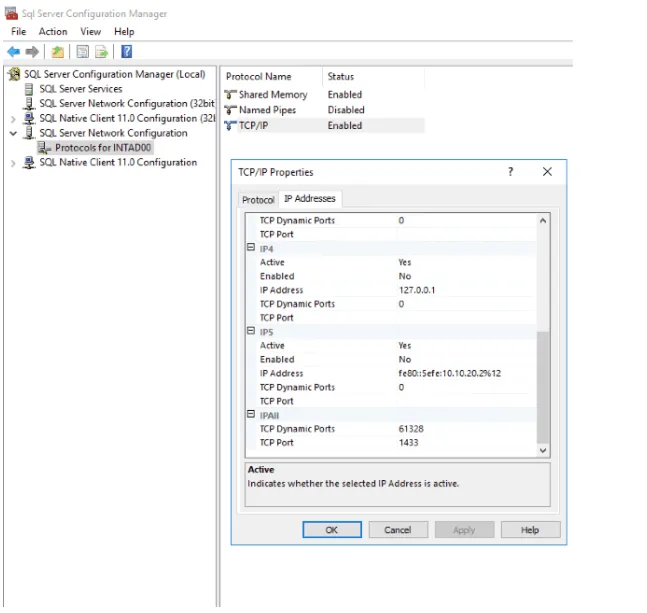Open the Help menu
647x613 pixels.
coord(124,32)
